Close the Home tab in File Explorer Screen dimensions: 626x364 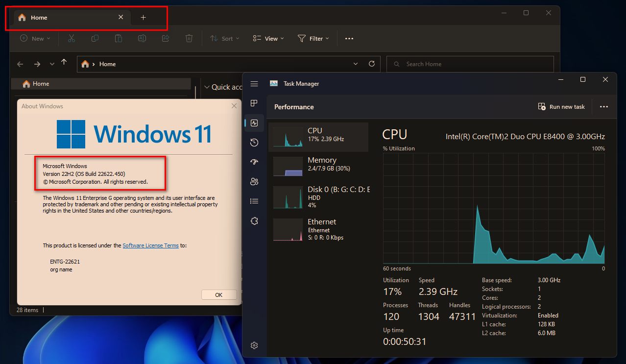pos(121,17)
